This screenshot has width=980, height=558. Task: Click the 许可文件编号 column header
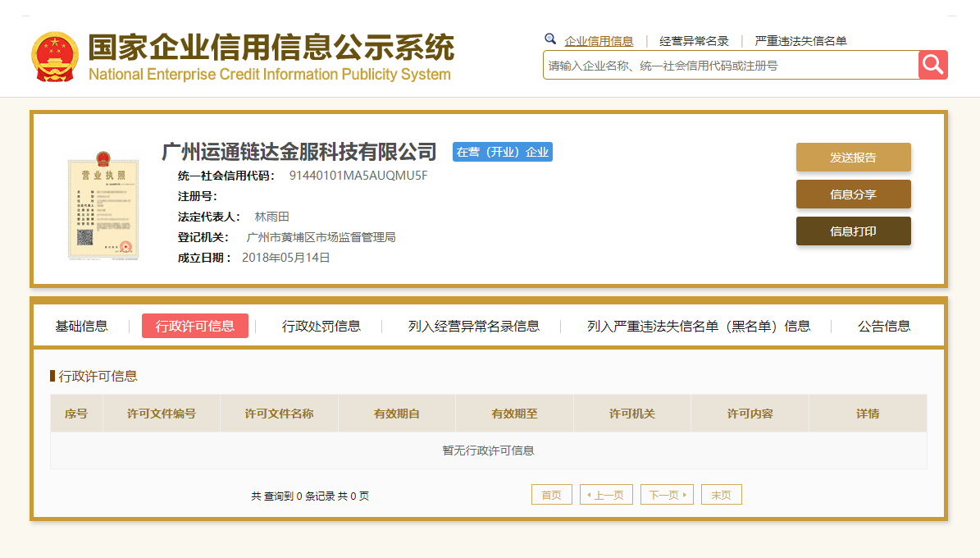coord(162,414)
